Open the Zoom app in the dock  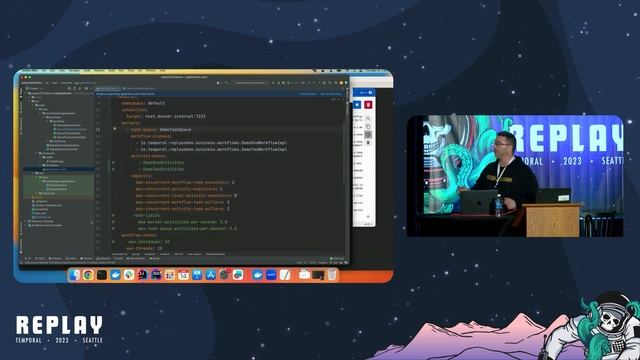coord(271,275)
